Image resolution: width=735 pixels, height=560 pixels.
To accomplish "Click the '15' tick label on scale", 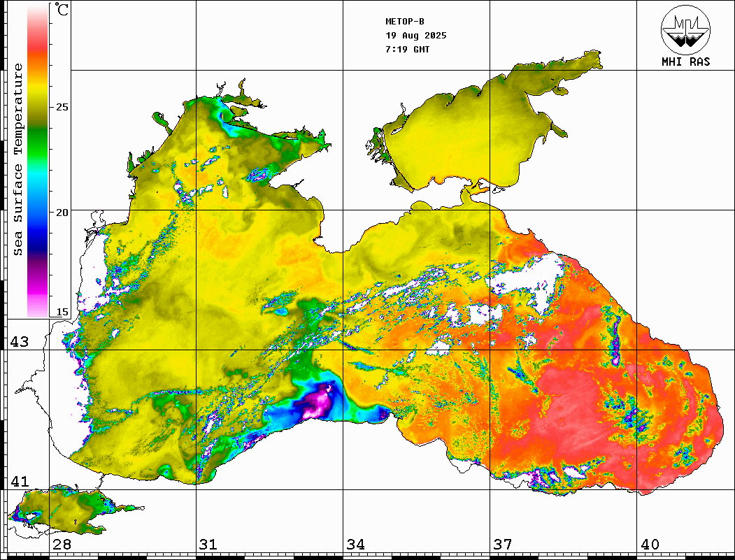I will coord(62,312).
